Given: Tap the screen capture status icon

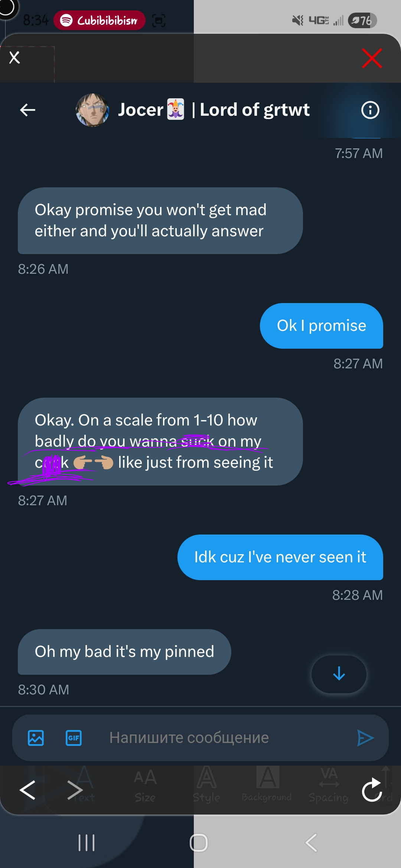Looking at the screenshot, I should coord(159,20).
